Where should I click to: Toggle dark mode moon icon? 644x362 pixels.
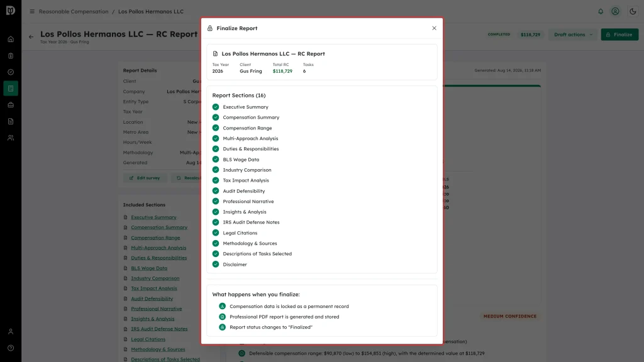pyautogui.click(x=633, y=11)
